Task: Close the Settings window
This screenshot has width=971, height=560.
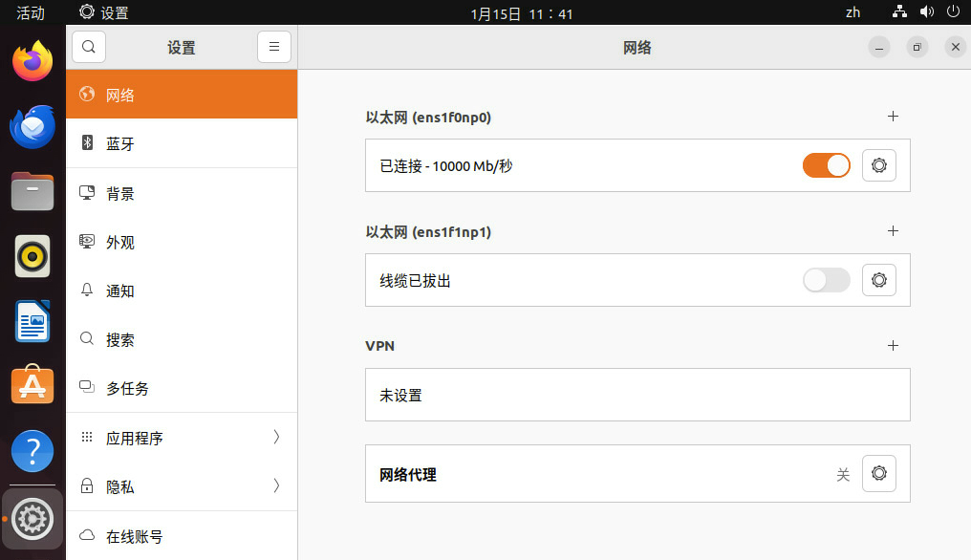Action: click(x=956, y=47)
